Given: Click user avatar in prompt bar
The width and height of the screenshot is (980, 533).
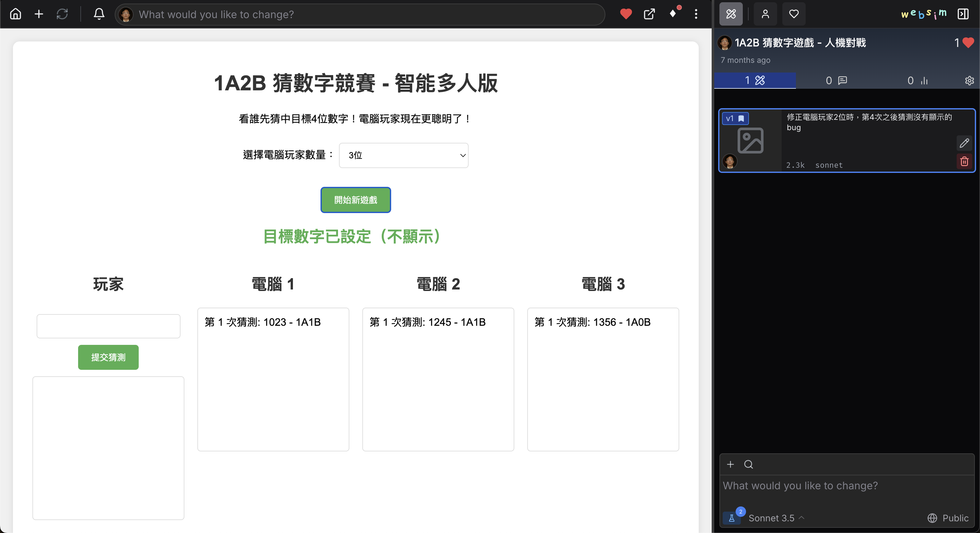Looking at the screenshot, I should point(126,15).
